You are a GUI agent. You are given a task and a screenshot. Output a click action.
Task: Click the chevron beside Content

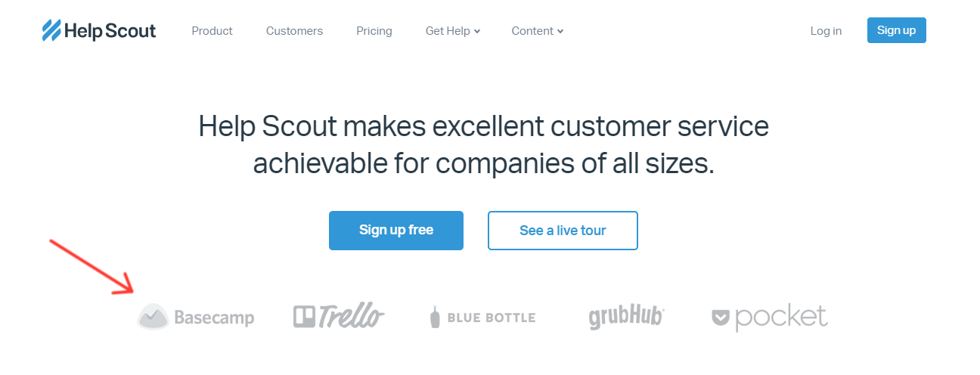tap(560, 32)
